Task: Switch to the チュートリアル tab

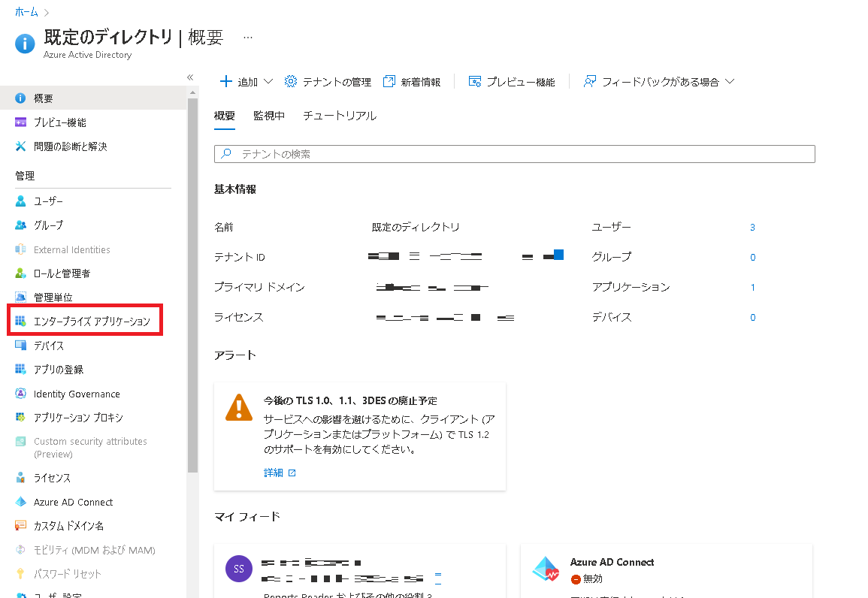Action: pyautogui.click(x=340, y=116)
